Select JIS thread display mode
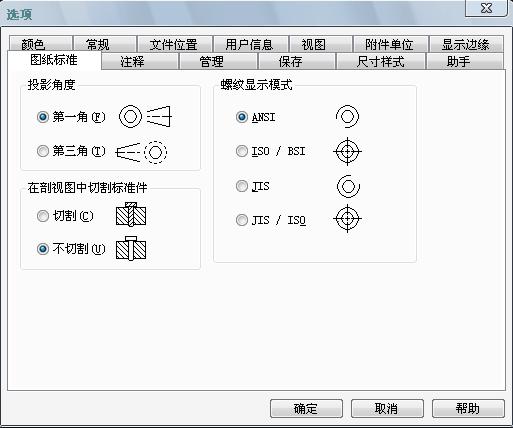513x428 pixels. point(242,186)
